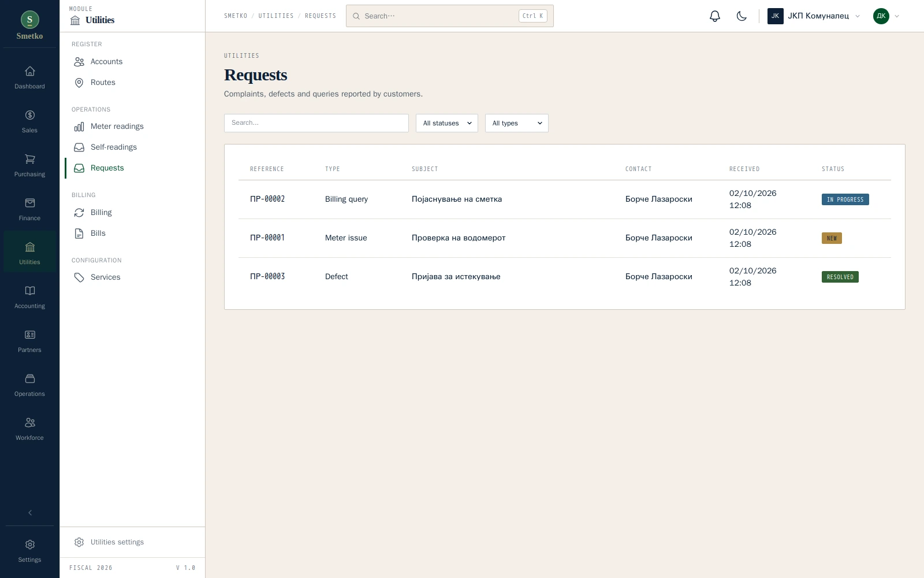
Task: Open request ПР-00003
Action: point(565,277)
